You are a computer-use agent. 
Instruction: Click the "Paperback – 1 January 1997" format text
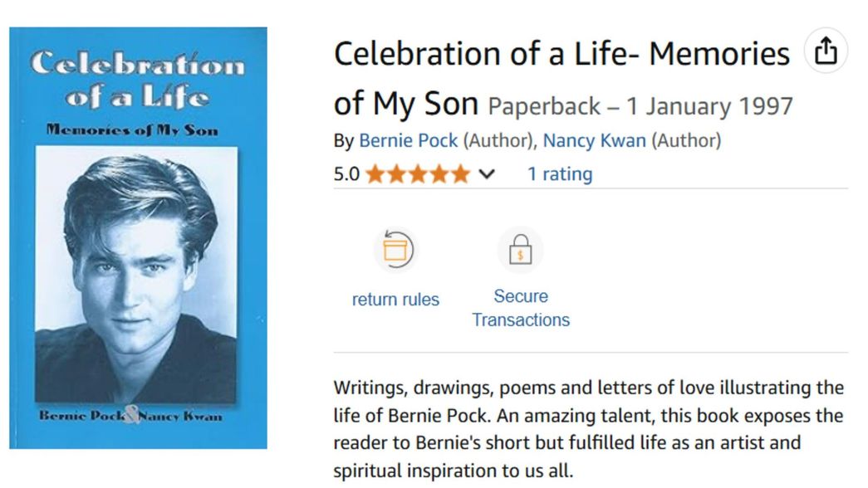(640, 106)
